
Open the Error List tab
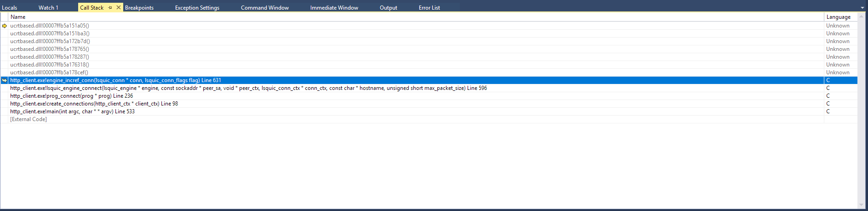pyautogui.click(x=429, y=7)
